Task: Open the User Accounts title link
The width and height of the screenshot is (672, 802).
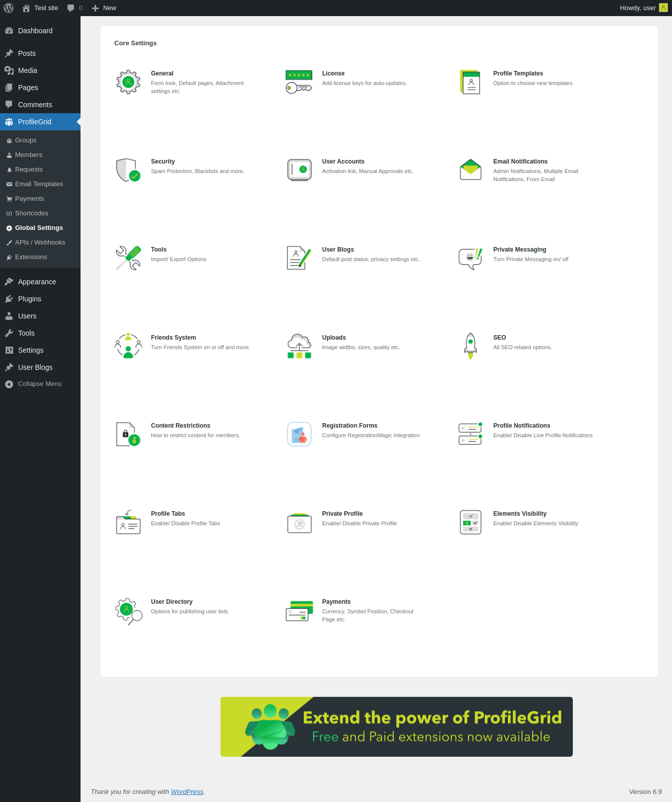Action: tap(343, 162)
